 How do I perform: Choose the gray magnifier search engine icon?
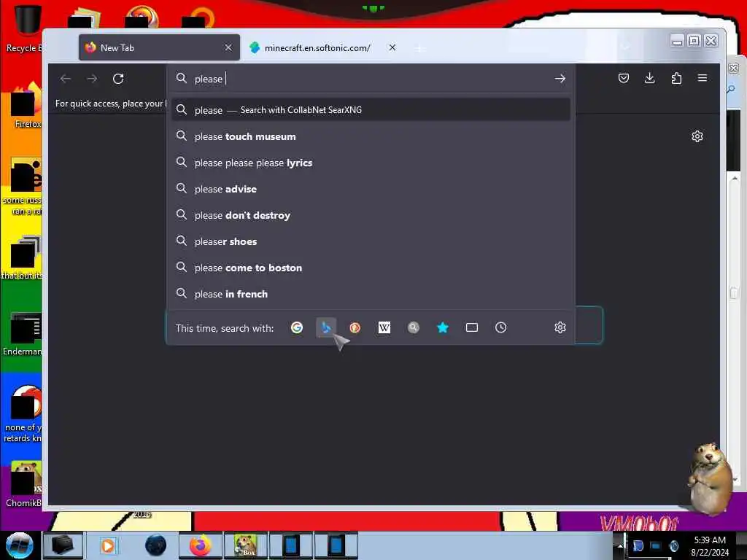[x=414, y=327]
